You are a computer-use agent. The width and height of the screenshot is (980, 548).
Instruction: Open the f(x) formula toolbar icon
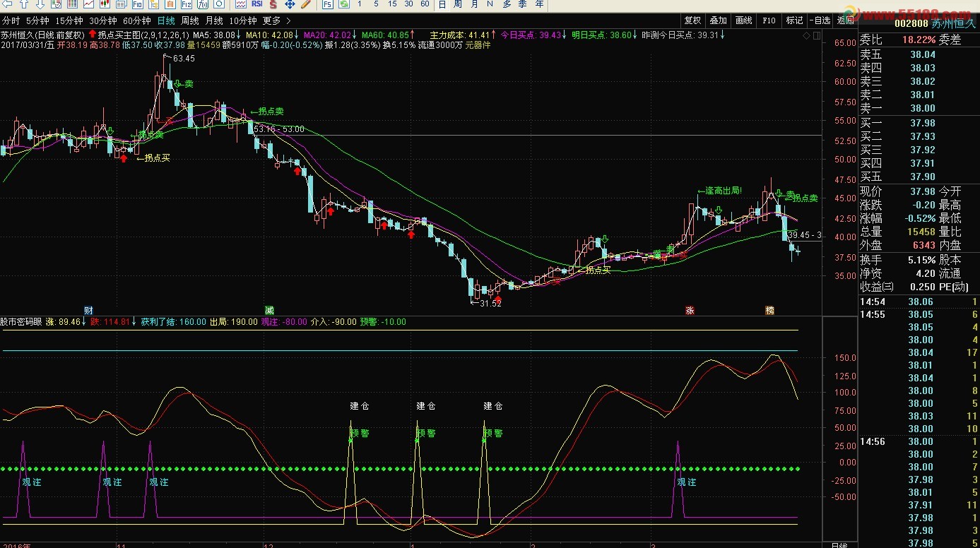click(x=202, y=4)
